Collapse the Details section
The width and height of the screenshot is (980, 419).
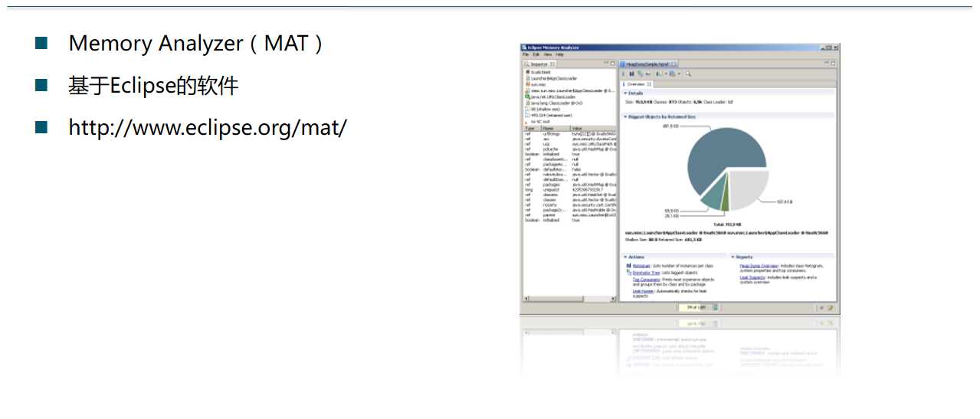pos(625,93)
